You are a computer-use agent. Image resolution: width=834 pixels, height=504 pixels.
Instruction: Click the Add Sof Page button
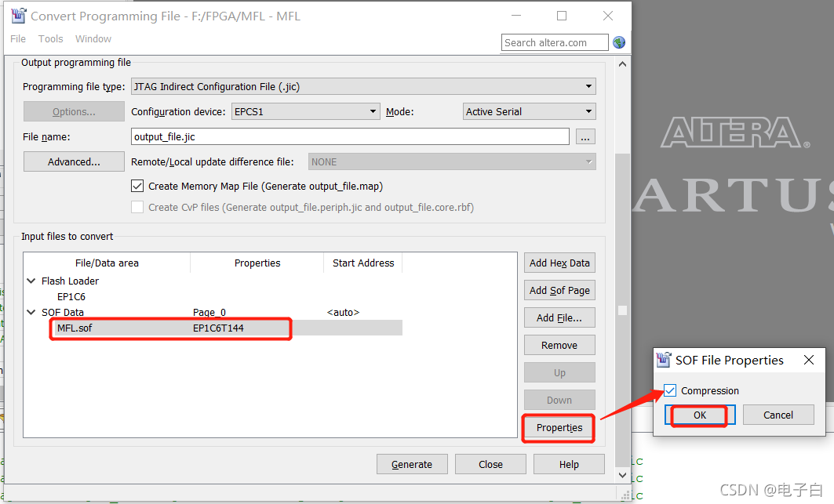click(559, 290)
